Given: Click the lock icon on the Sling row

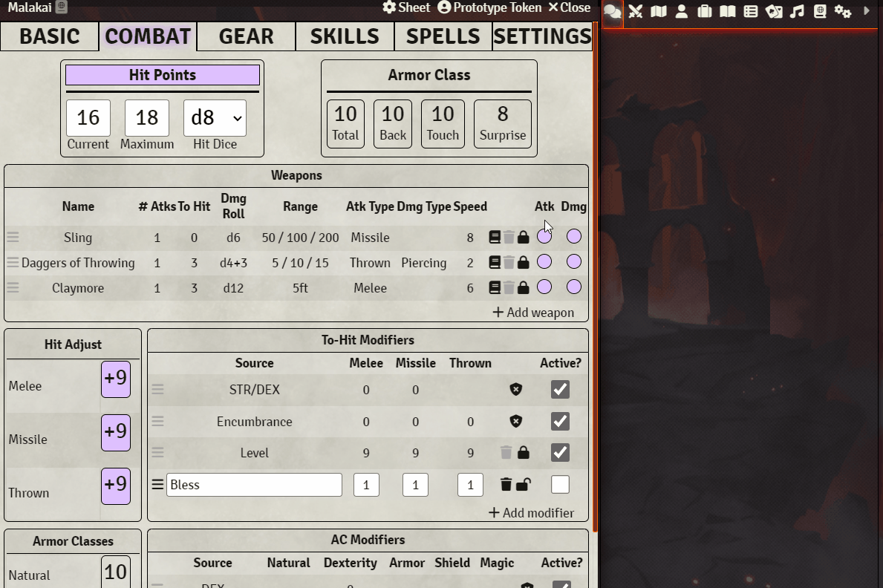Looking at the screenshot, I should click(523, 237).
